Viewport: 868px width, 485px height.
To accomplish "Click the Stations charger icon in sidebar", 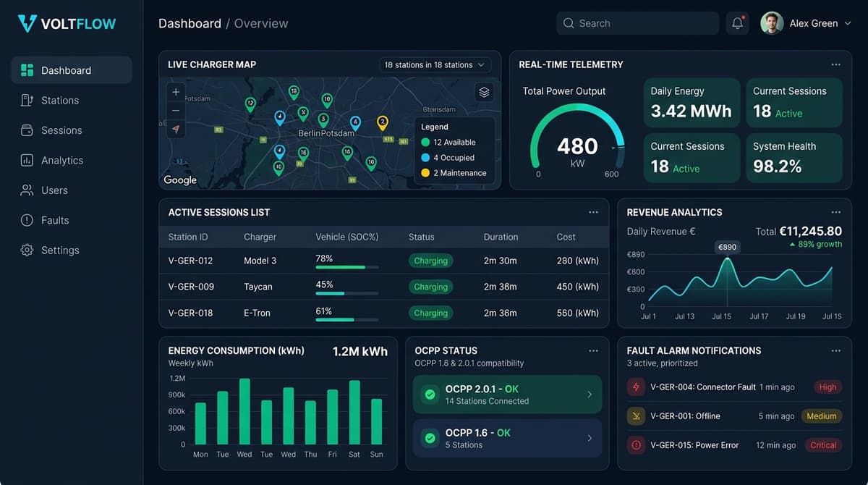I will pos(27,100).
